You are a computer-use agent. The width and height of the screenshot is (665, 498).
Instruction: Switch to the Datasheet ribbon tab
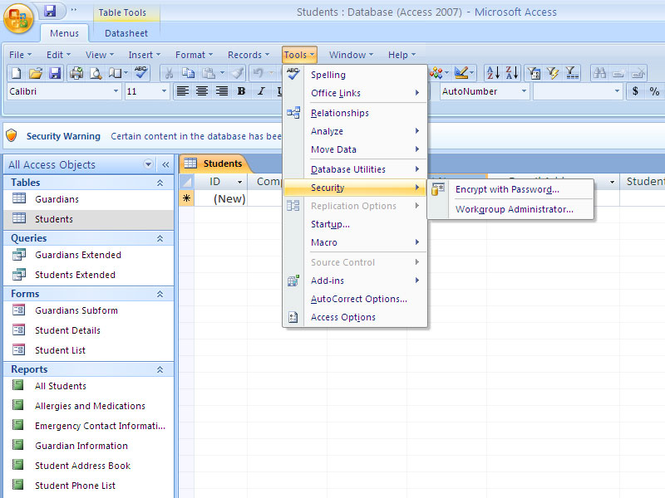point(126,33)
